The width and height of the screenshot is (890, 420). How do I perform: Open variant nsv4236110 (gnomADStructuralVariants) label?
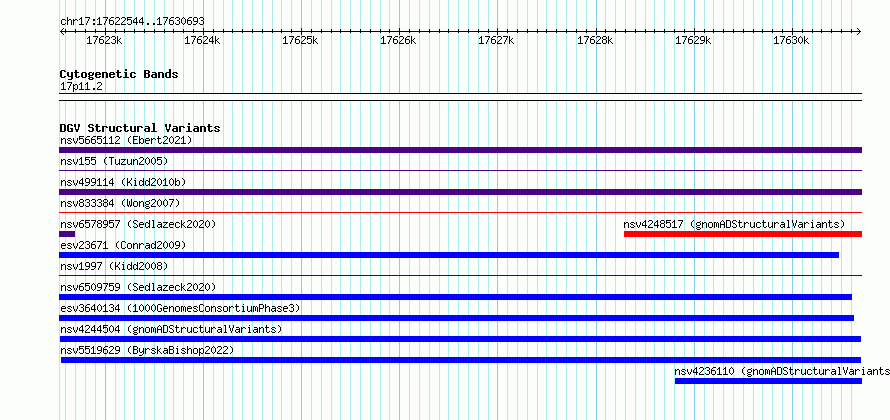782,371
